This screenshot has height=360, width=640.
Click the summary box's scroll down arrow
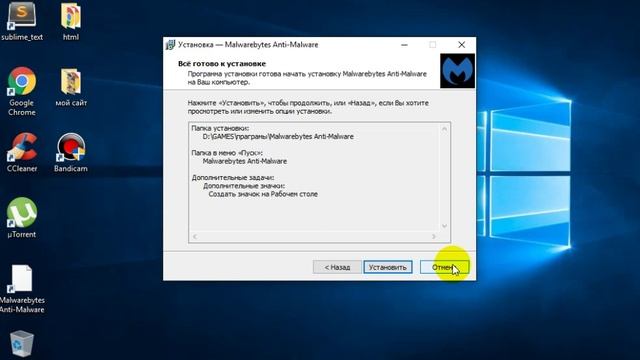[x=444, y=226]
